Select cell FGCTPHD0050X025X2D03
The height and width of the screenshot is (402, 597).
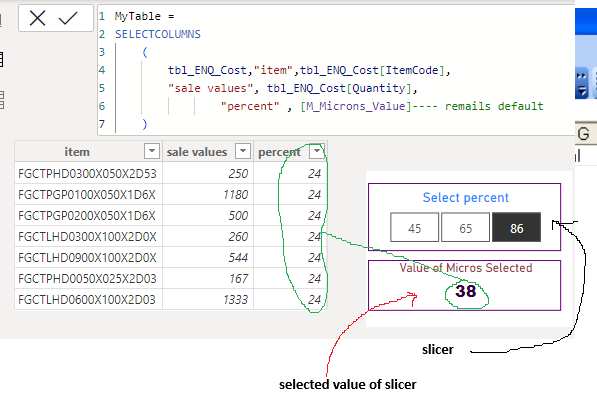coord(87,278)
